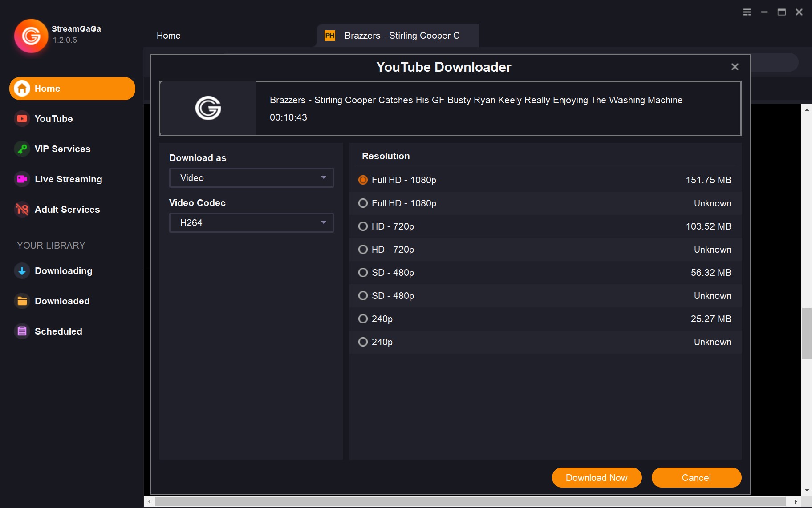The width and height of the screenshot is (812, 508).
Task: Click the Live Streaming camera icon
Action: pos(22,179)
